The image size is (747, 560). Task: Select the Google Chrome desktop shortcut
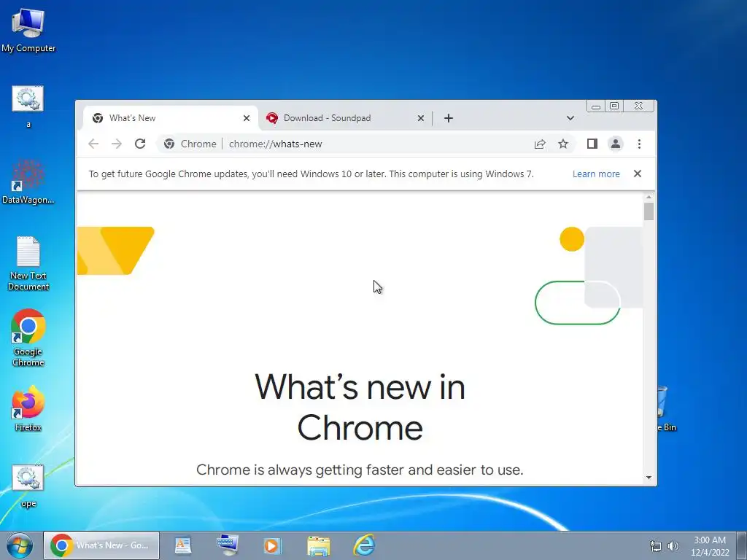[28, 338]
